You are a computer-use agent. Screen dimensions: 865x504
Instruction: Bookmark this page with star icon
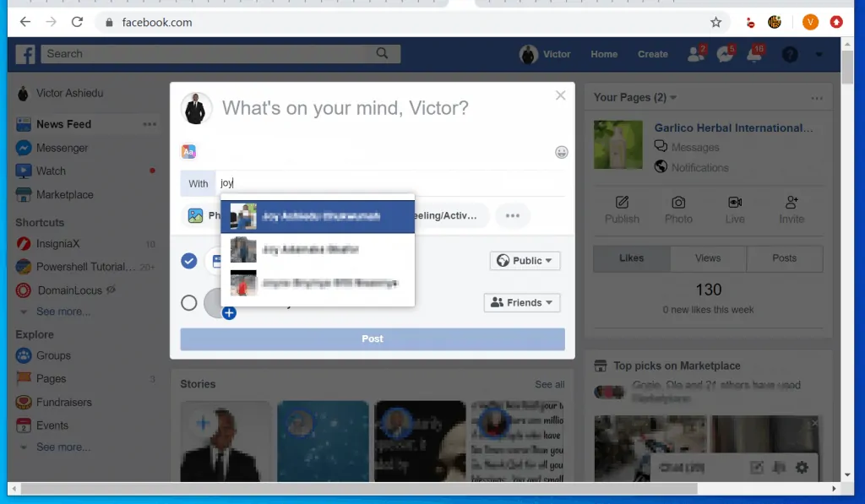pos(715,22)
